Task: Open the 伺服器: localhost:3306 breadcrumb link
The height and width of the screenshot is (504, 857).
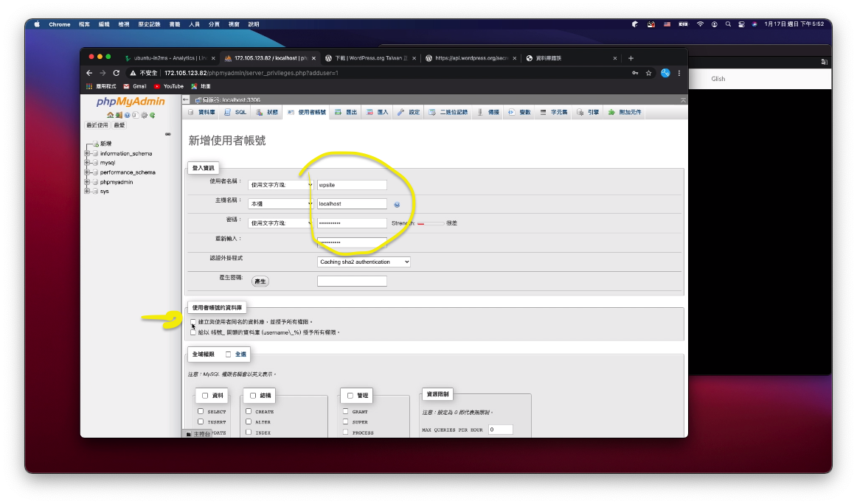Action: click(232, 100)
